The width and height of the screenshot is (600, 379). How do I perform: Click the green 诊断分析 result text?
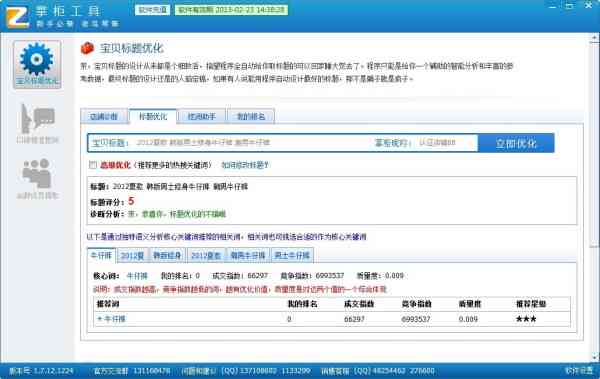click(177, 214)
